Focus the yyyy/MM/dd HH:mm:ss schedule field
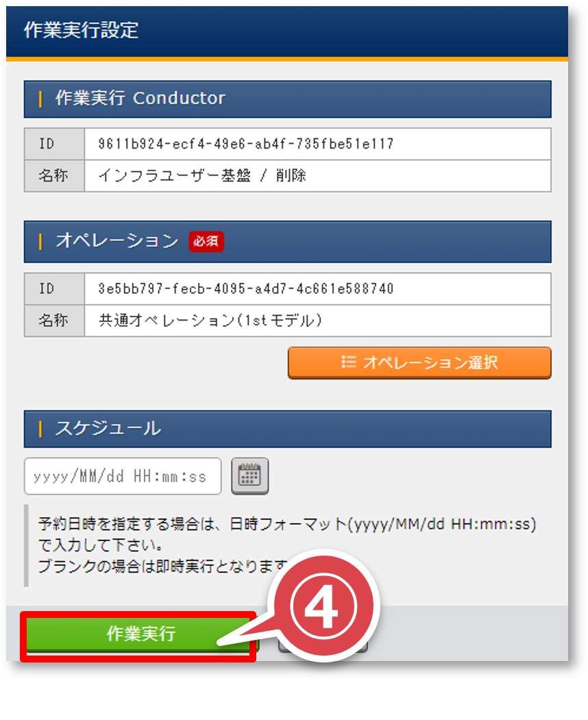This screenshot has height=720, width=588. 123,476
